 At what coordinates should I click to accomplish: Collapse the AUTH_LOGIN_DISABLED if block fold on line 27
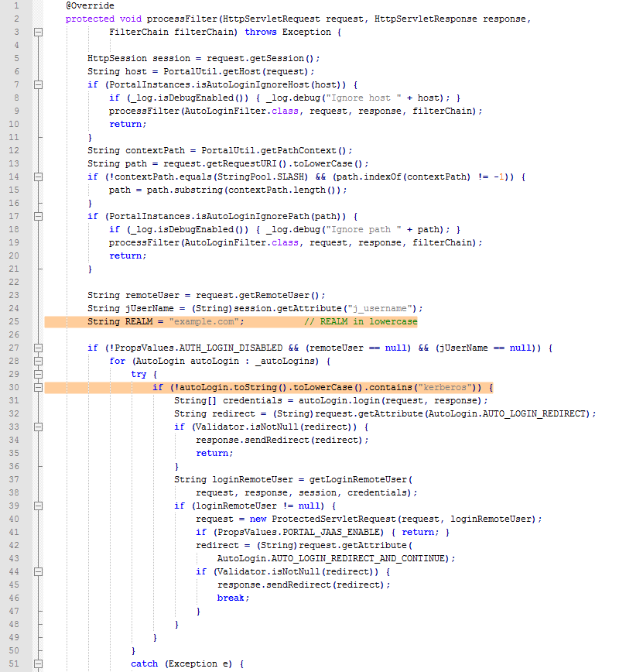tap(38, 348)
